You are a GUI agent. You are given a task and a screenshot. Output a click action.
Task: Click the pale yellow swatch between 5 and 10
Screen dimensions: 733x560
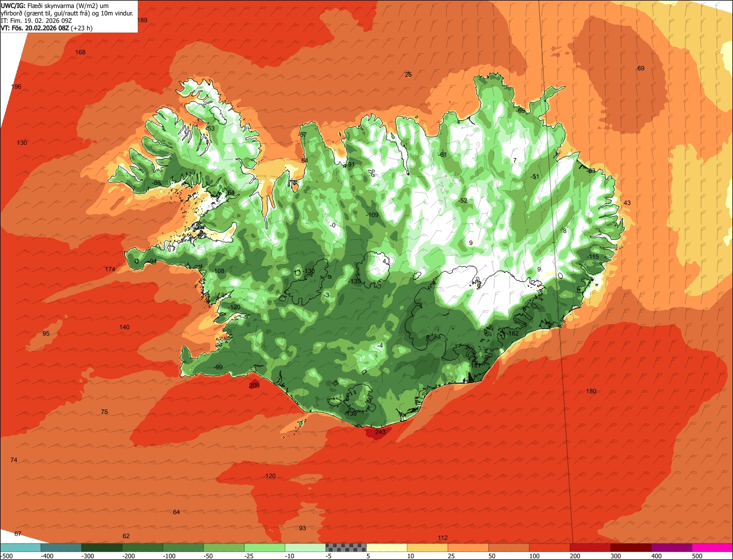[387, 547]
